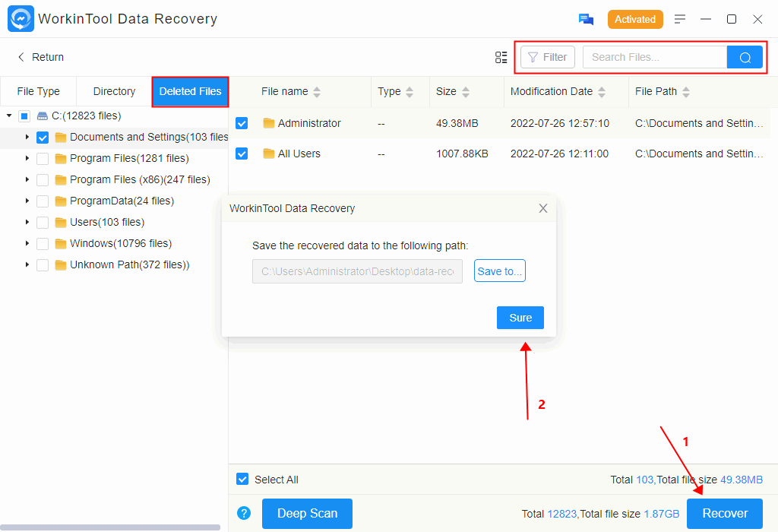
Task: Open the hamburger menu in title bar
Action: pyautogui.click(x=680, y=19)
